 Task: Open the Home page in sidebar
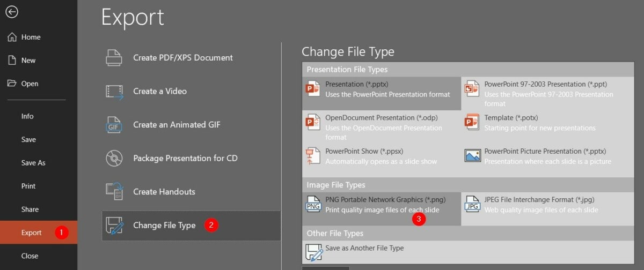(x=31, y=37)
